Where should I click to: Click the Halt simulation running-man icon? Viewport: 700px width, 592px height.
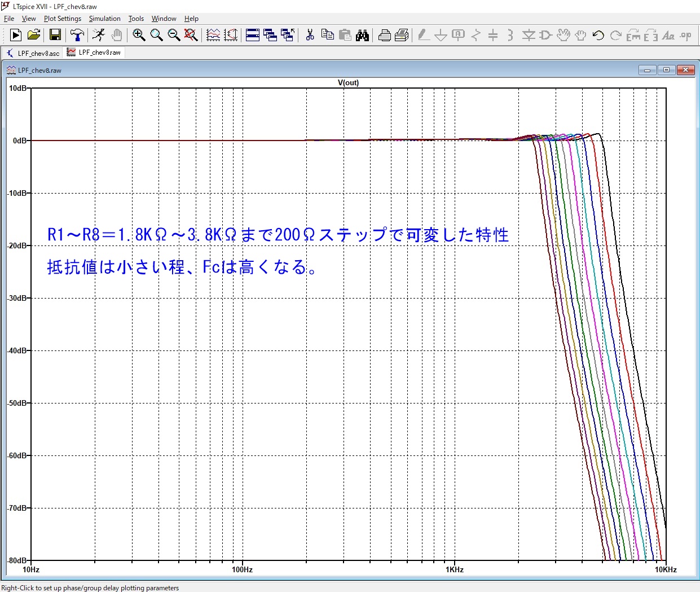[99, 36]
